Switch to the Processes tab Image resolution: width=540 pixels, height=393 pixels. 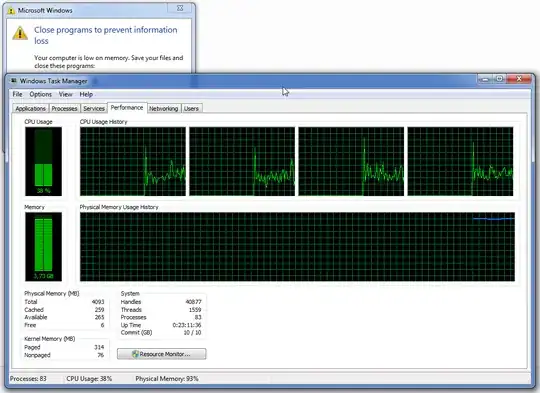(x=64, y=108)
